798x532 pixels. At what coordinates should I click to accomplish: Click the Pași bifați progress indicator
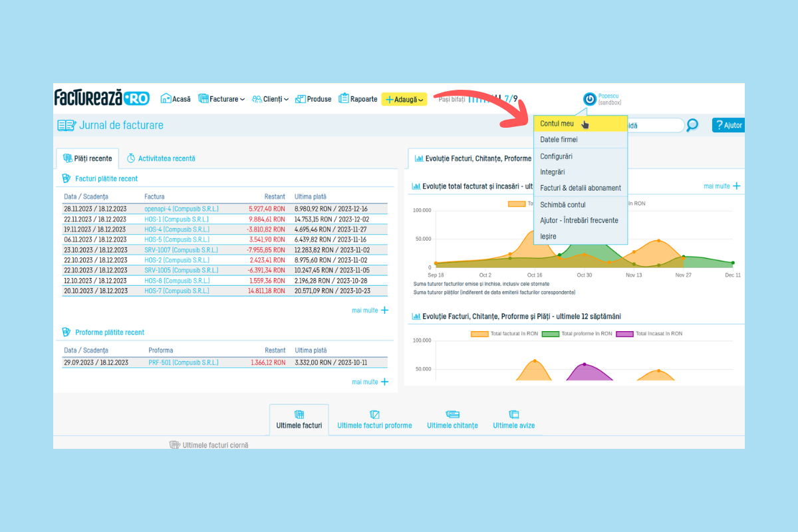pyautogui.click(x=477, y=99)
